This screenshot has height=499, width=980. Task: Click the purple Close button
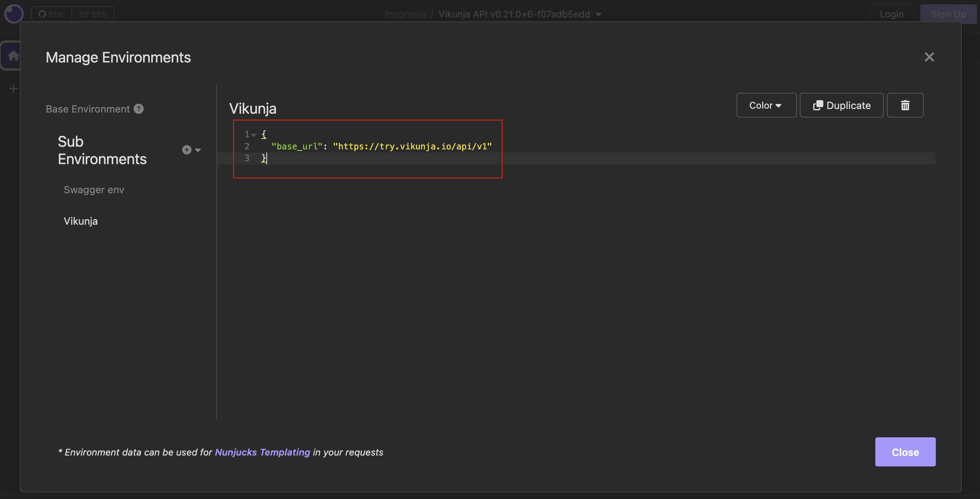coord(905,452)
